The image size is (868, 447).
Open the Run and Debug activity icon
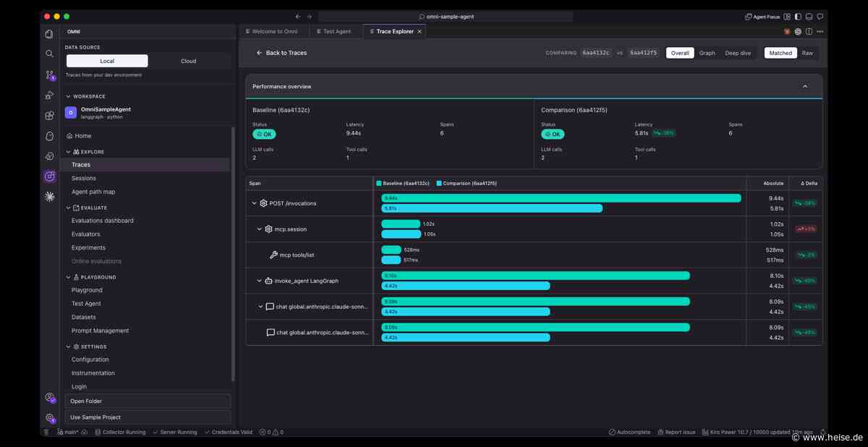(49, 95)
